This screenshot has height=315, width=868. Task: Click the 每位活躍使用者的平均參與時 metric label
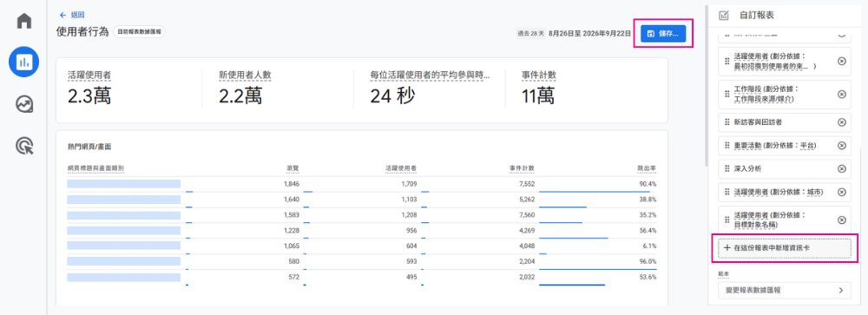click(430, 75)
